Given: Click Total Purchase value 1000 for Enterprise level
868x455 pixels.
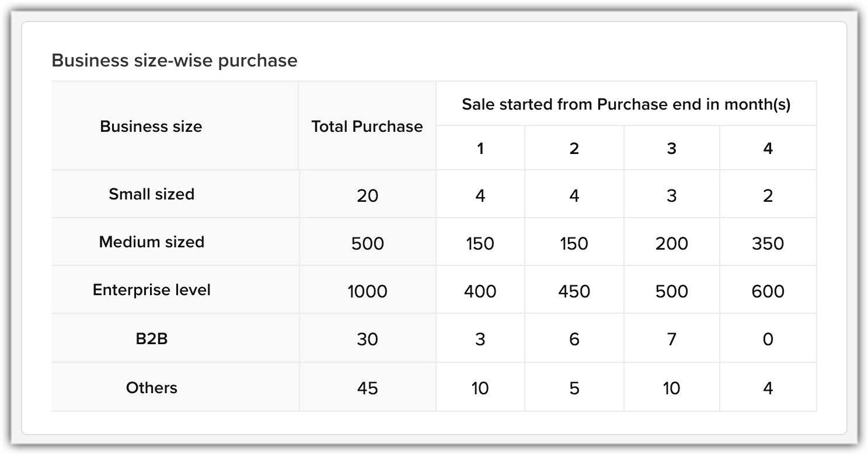Looking at the screenshot, I should click(367, 291).
